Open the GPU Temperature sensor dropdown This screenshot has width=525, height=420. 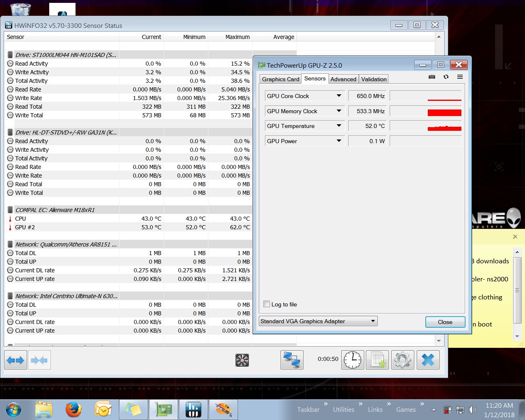339,126
